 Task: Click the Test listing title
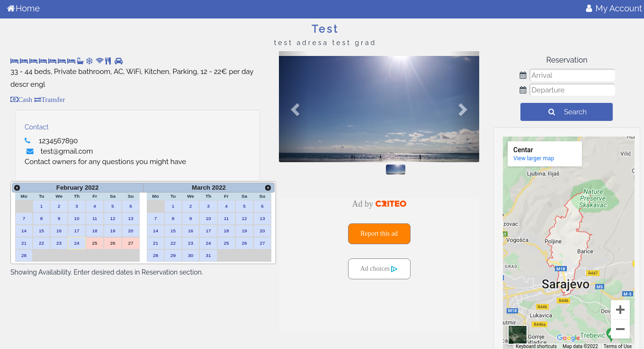point(325,29)
